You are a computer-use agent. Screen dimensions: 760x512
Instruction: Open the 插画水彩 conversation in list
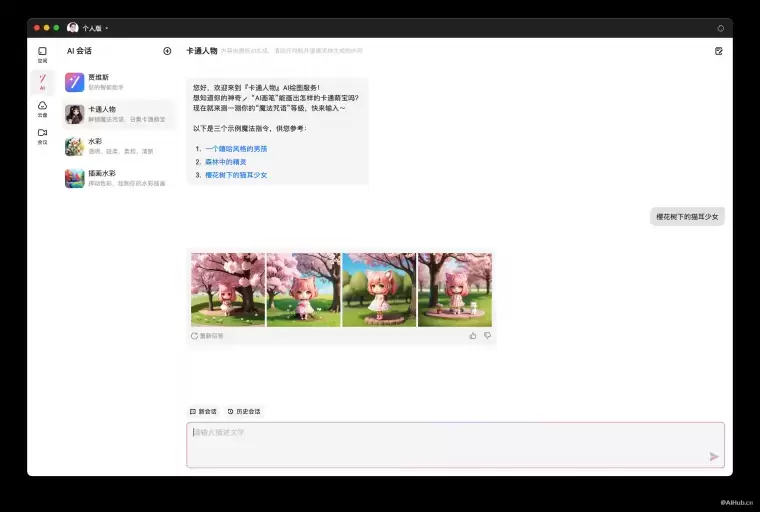(118, 178)
